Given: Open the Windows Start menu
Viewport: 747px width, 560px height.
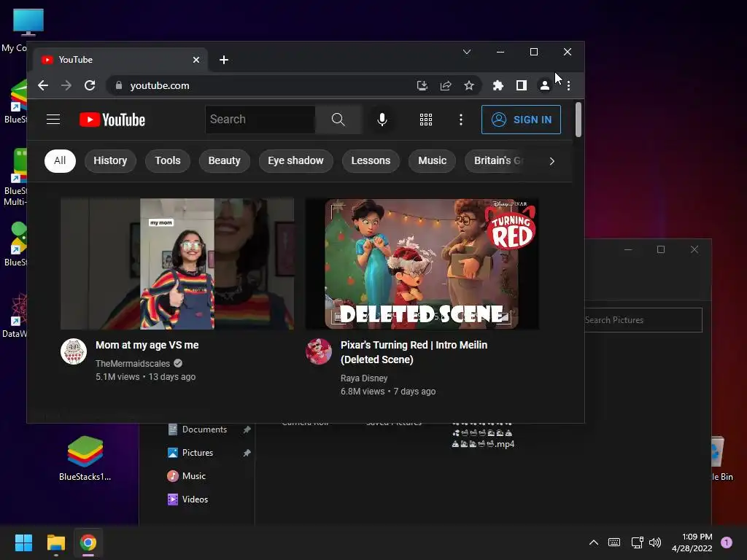Looking at the screenshot, I should (23, 542).
